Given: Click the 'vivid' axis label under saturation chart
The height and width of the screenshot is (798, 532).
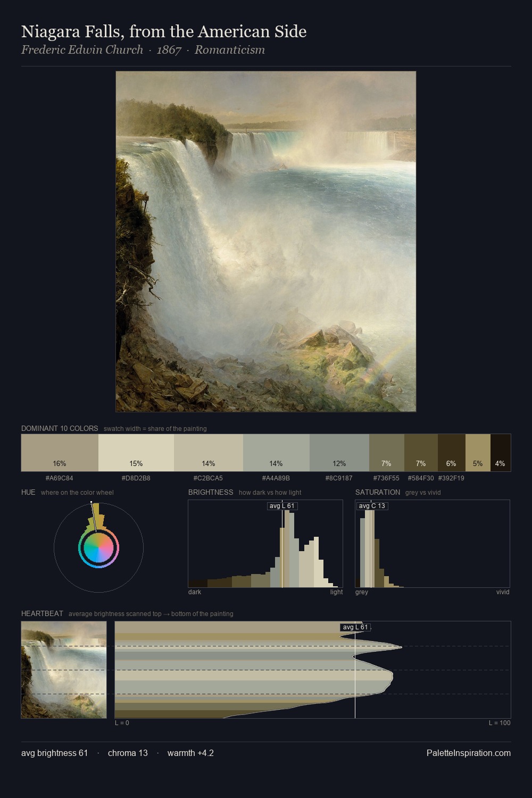Looking at the screenshot, I should (x=503, y=592).
